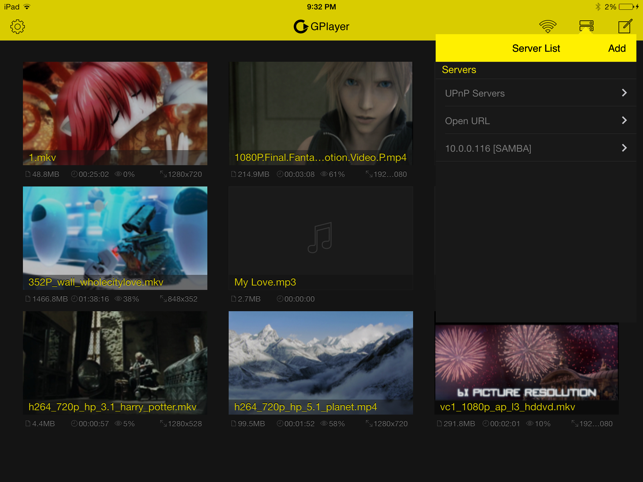Click the h264_720p_hp_3.1_harry_potter.mkv label
643x482 pixels.
(x=112, y=407)
